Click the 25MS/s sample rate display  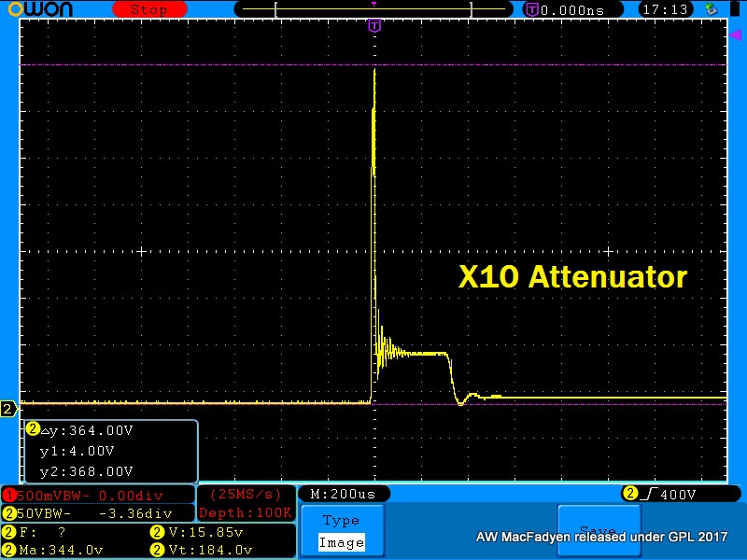pyautogui.click(x=247, y=494)
